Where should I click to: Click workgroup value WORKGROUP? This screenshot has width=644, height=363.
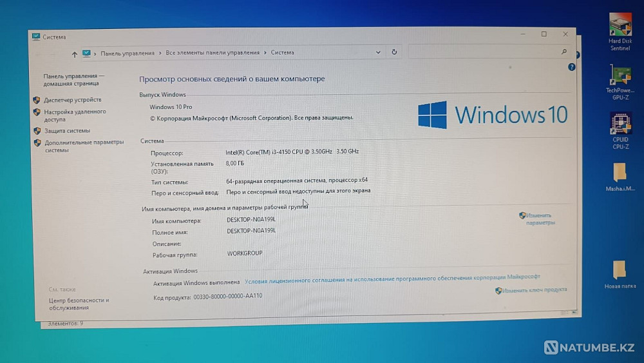(245, 253)
